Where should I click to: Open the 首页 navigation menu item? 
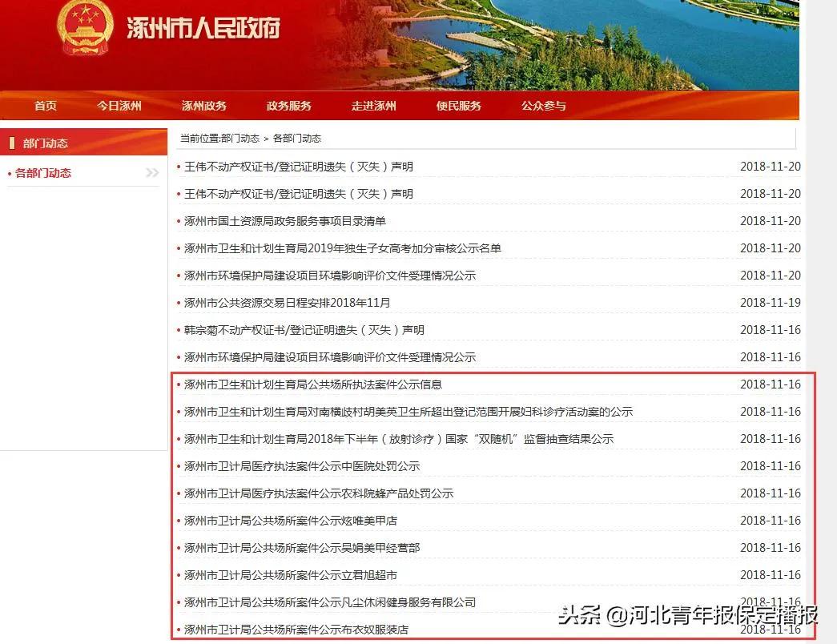(46, 106)
